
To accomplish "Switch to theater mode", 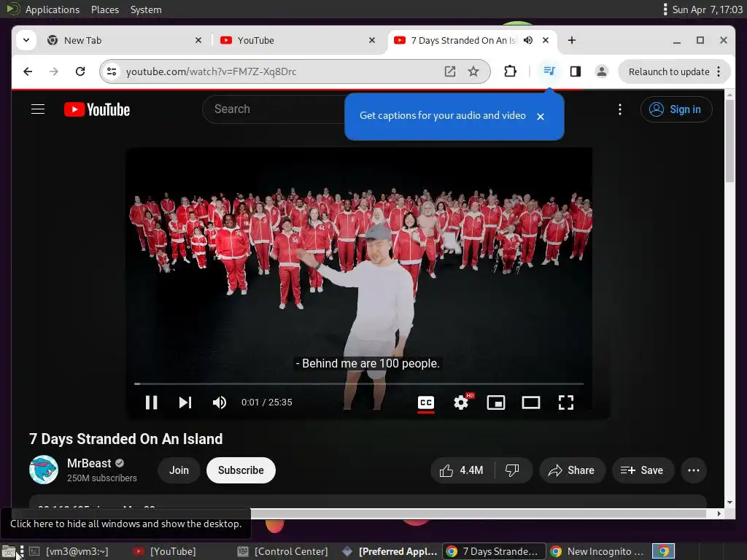I will pos(531,402).
